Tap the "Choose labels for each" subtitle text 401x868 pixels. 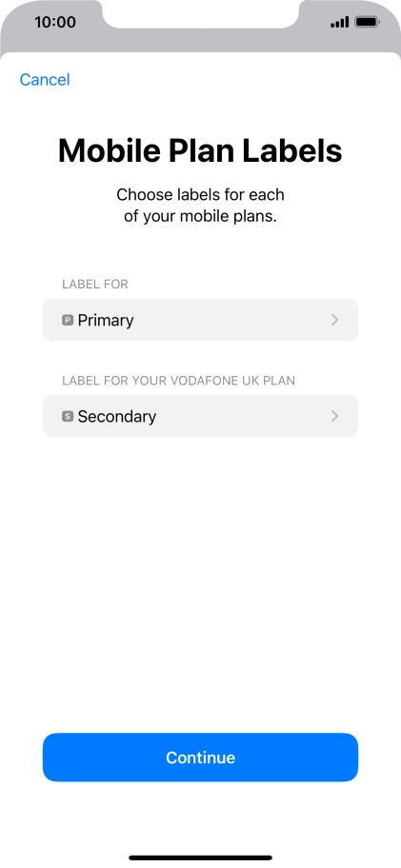point(200,195)
